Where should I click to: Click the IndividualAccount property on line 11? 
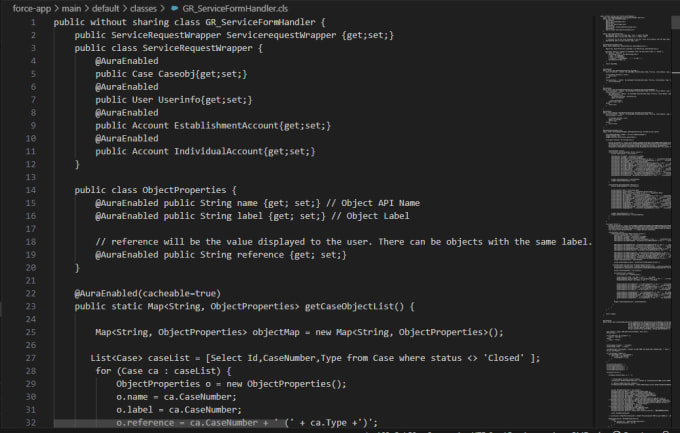pos(219,151)
